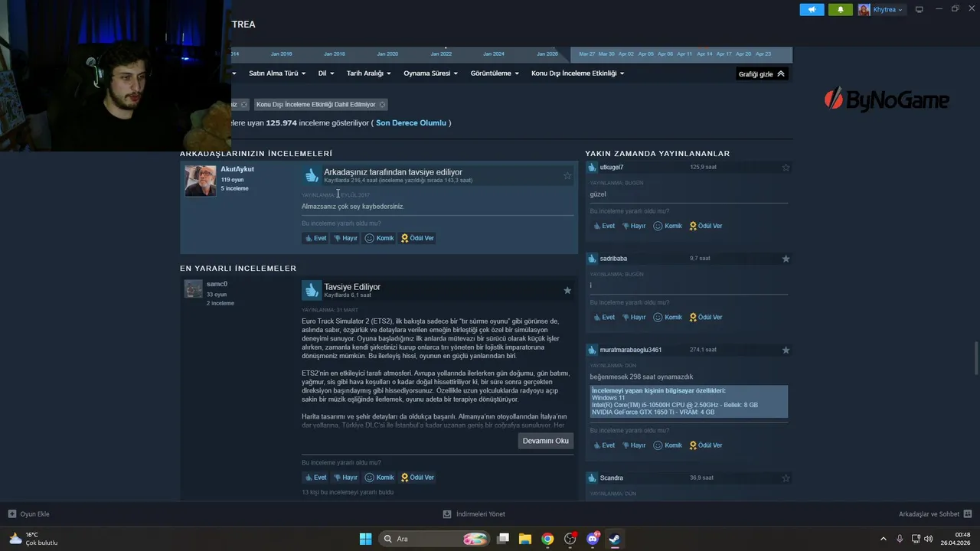Click Ödül Ver on muratmarabaoglu3461's review
The width and height of the screenshot is (980, 551).
tap(706, 445)
